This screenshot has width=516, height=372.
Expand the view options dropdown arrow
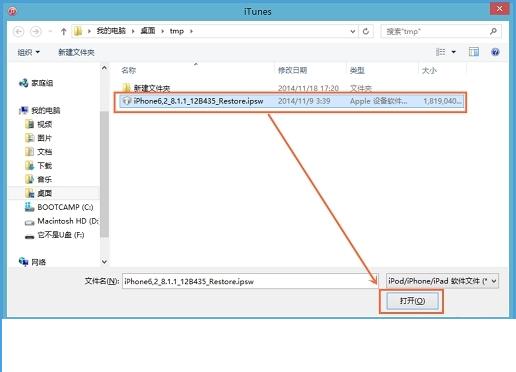(454, 52)
